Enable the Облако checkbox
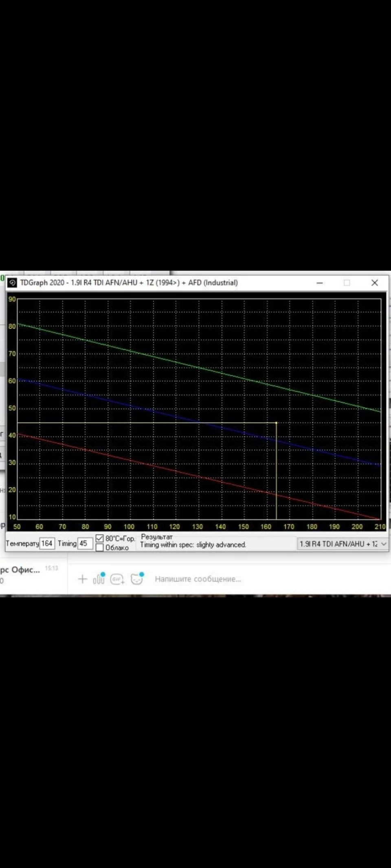Viewport: 391px width, 868px height. pos(99,547)
